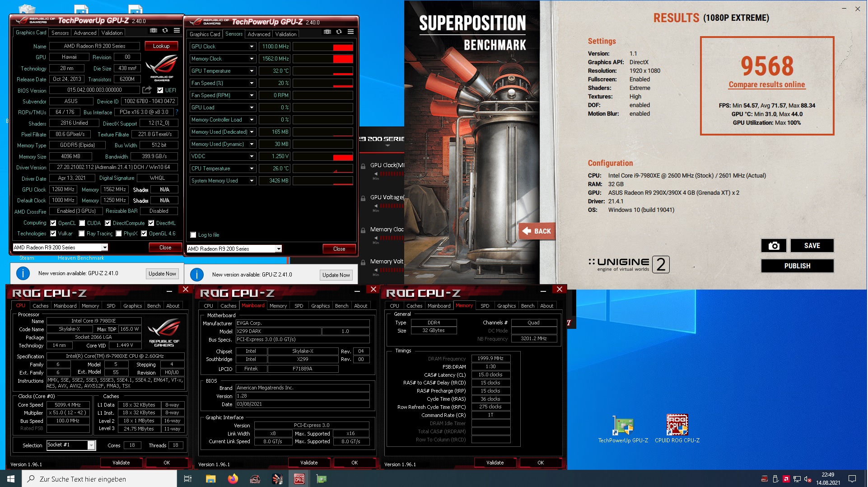
Task: Click the Windows search box on the taskbar
Action: (x=99, y=479)
